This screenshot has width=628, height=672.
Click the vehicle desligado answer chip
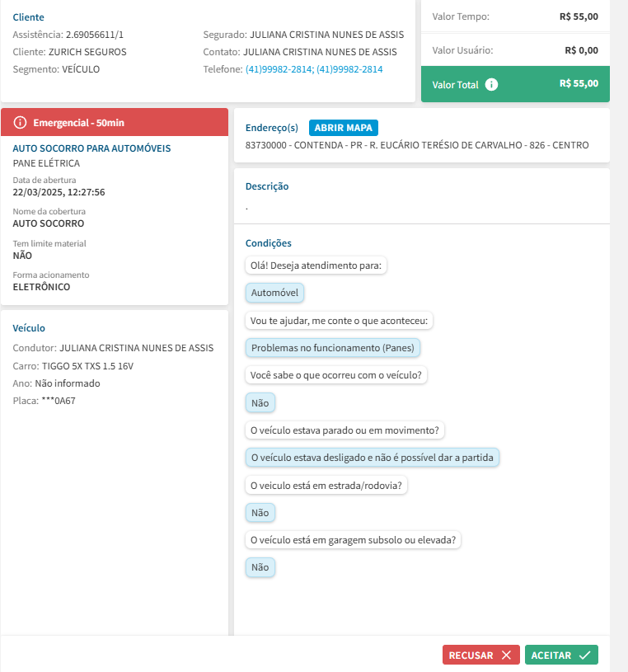pos(373,458)
